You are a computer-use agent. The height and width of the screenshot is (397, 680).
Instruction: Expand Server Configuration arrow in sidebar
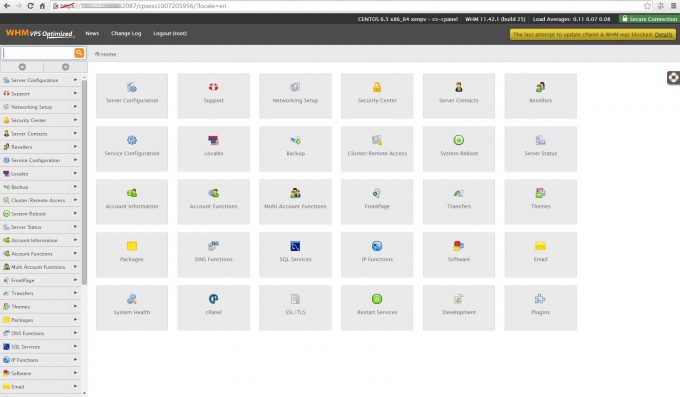75,80
